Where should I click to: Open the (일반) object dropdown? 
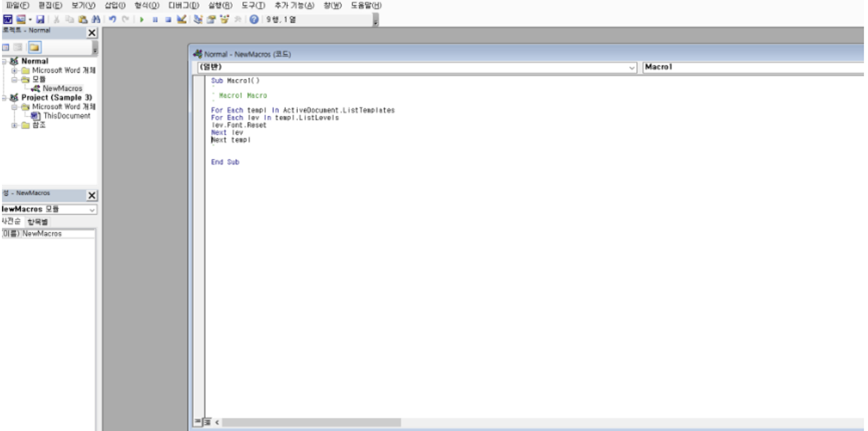coord(632,67)
